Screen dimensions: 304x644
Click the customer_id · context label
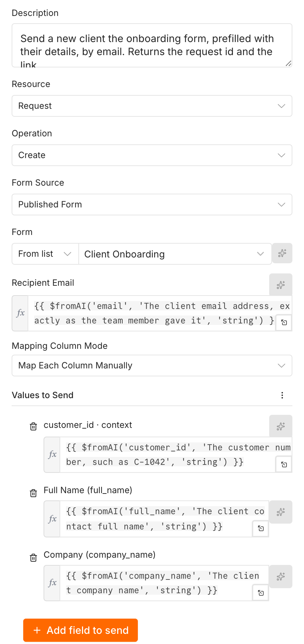pos(88,425)
